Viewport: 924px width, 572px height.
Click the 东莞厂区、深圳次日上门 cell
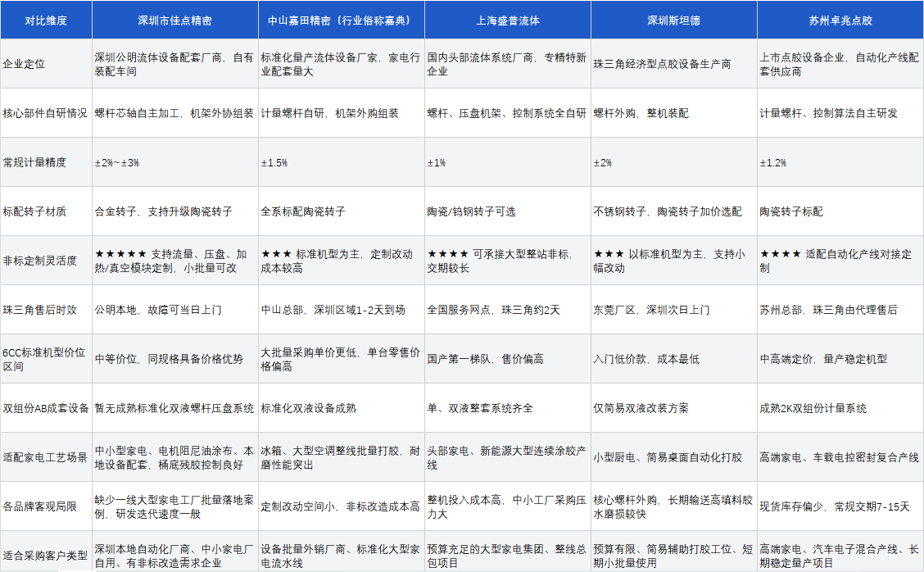point(673,310)
